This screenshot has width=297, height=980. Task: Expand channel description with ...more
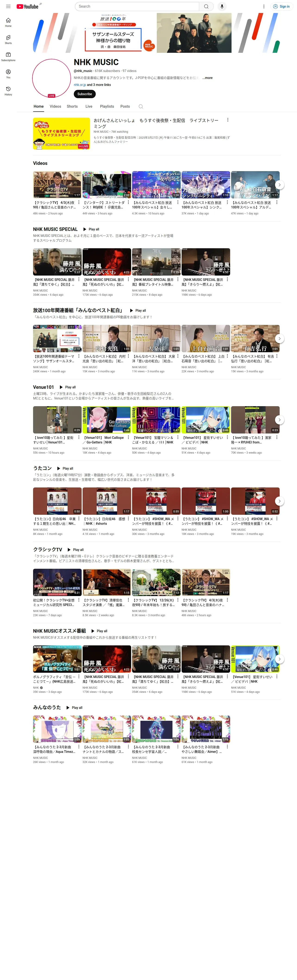tap(207, 78)
